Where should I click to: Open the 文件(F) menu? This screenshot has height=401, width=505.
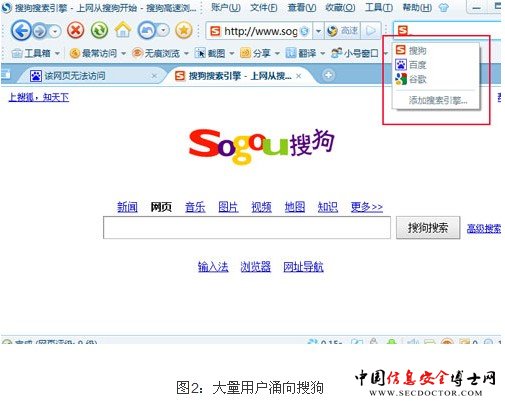tap(264, 7)
